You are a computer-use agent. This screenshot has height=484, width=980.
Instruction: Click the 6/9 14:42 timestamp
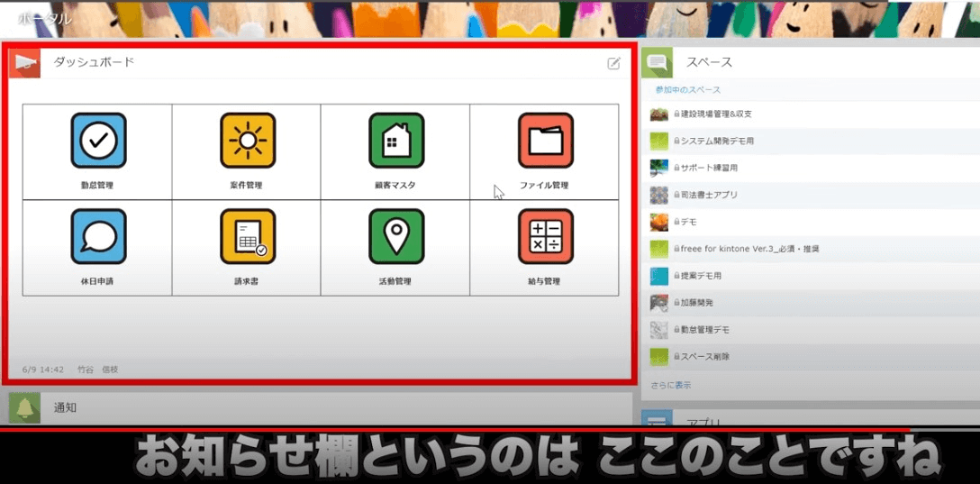(x=43, y=370)
